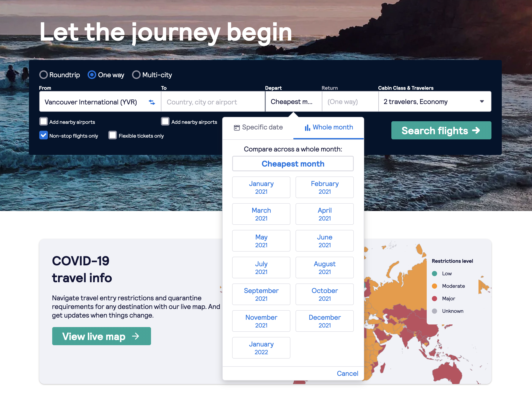Image resolution: width=532 pixels, height=403 pixels.
Task: Select the Roundtrip radio button
Action: (43, 75)
